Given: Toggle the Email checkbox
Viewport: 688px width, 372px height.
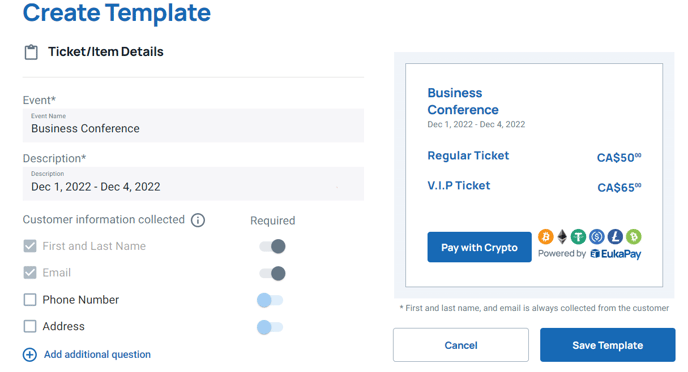Looking at the screenshot, I should point(30,273).
